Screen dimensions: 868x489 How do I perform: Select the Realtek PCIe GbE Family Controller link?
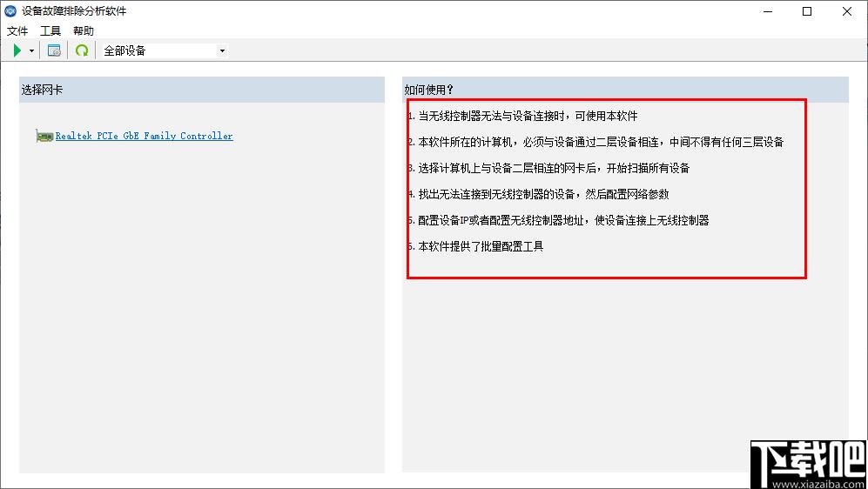144,136
